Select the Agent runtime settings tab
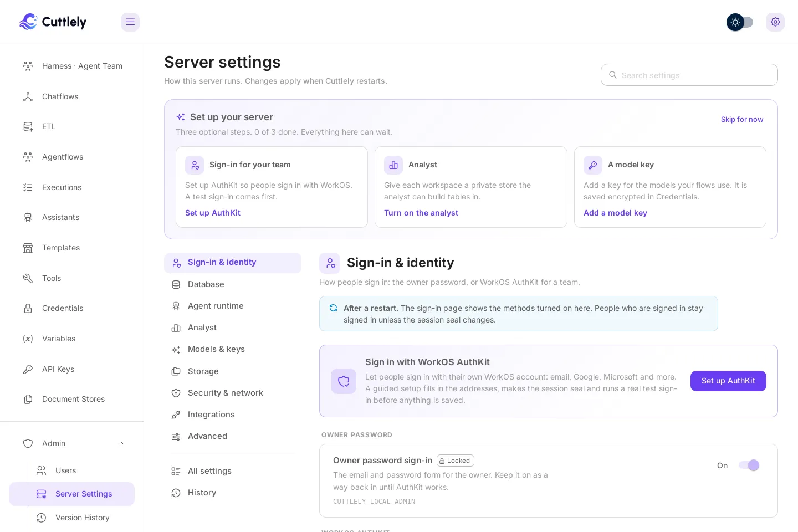 (233, 306)
